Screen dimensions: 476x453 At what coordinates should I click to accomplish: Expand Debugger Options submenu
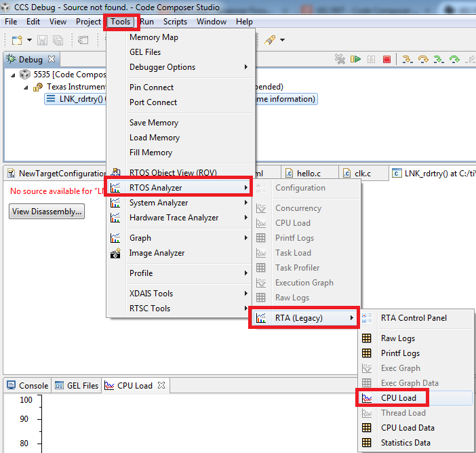[180, 67]
